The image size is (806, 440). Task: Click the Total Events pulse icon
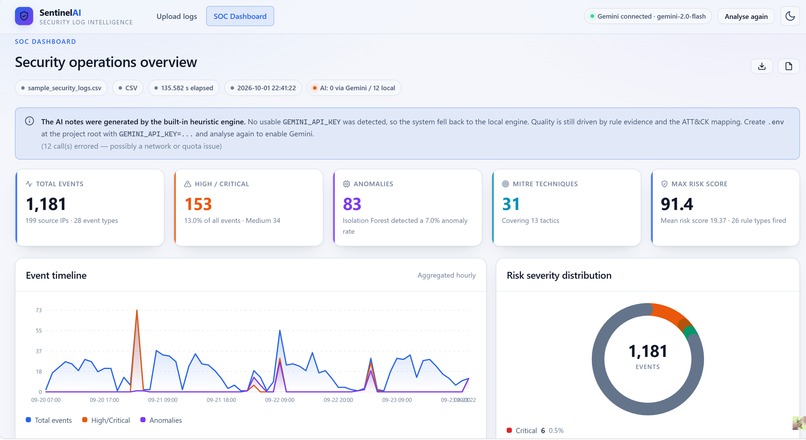pos(29,184)
